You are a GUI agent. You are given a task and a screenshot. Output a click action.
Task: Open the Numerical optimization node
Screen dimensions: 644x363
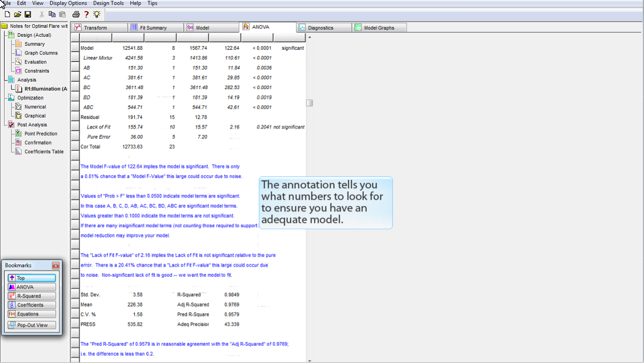click(x=35, y=107)
